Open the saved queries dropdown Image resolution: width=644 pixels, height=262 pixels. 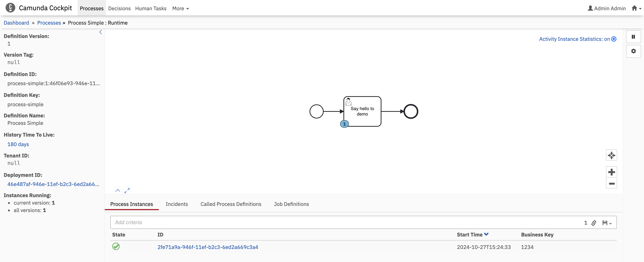coord(607,223)
